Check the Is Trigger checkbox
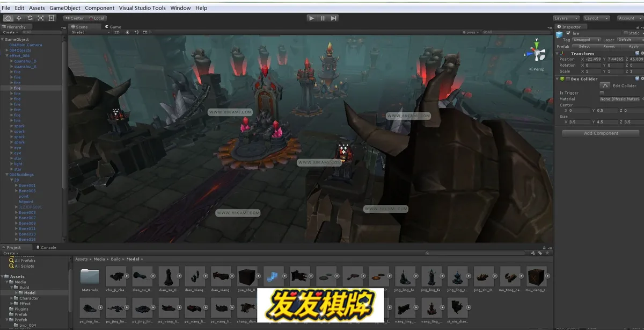The height and width of the screenshot is (330, 644). pos(602,93)
